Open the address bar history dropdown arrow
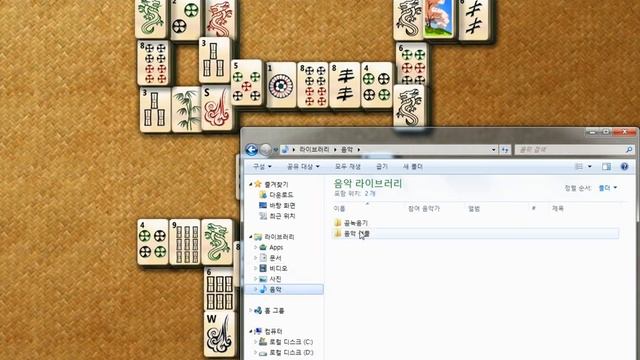 [x=493, y=150]
